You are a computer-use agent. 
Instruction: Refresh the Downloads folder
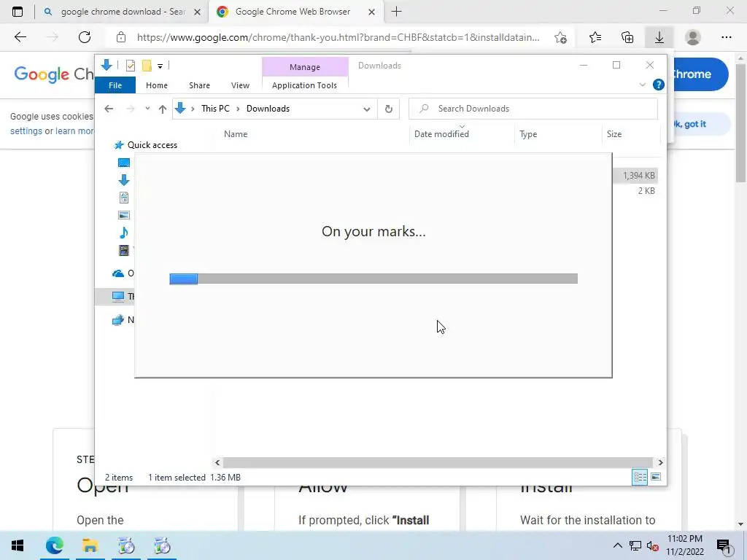pos(389,109)
